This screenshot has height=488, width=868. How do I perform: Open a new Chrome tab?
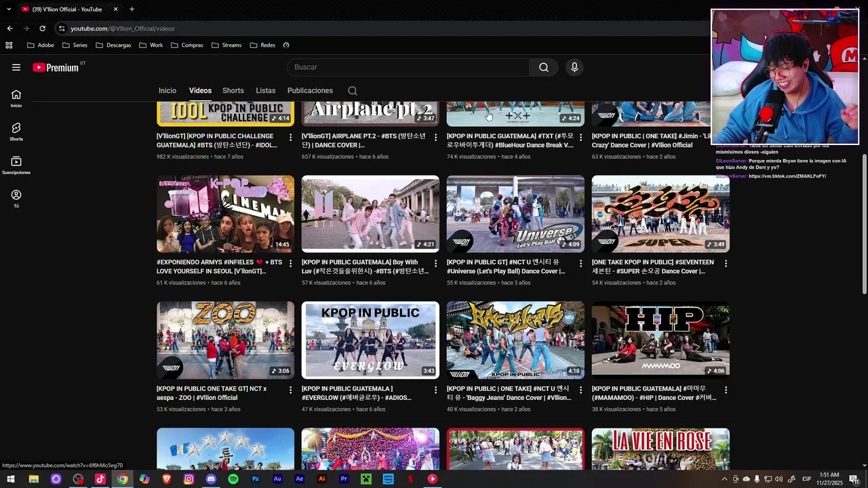point(132,9)
